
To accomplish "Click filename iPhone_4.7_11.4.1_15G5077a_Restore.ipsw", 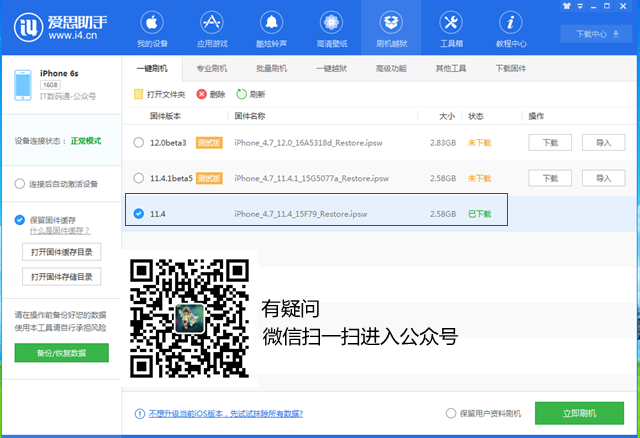I will point(311,178).
